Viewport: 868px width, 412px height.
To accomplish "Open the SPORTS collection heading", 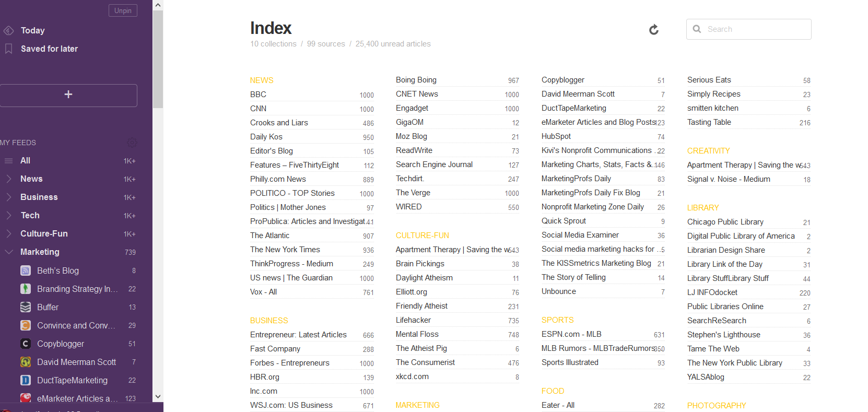I will (557, 320).
